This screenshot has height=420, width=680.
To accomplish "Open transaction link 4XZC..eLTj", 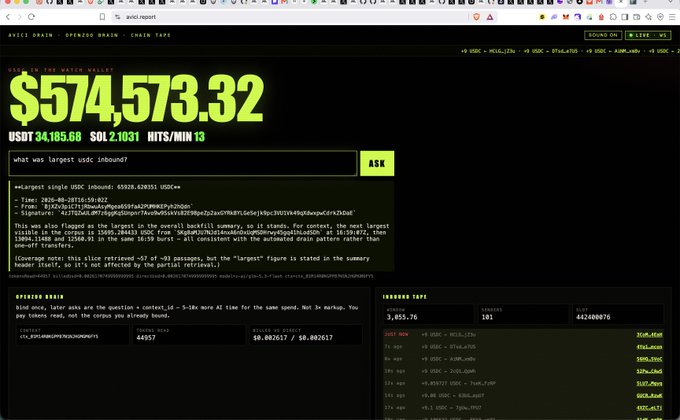I will (649, 407).
